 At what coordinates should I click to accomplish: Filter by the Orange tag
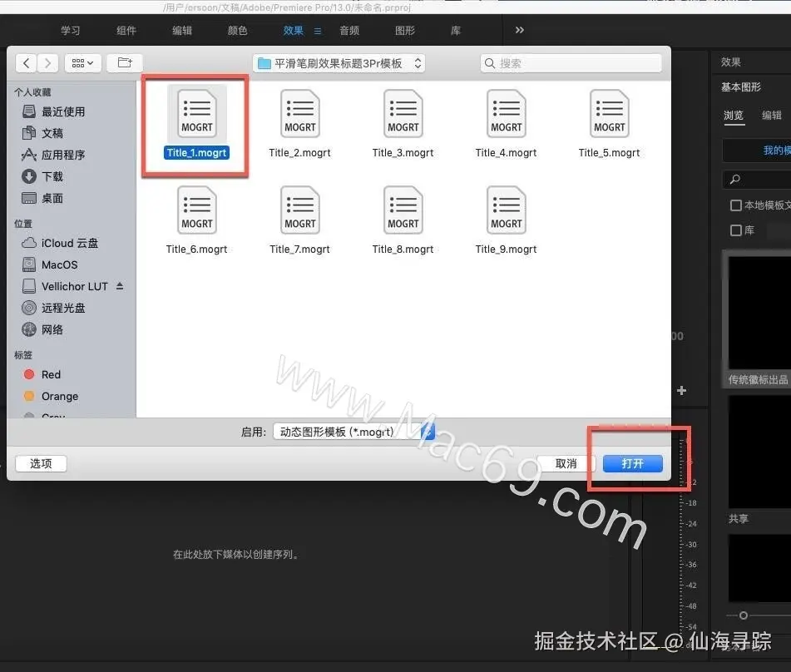click(51, 396)
